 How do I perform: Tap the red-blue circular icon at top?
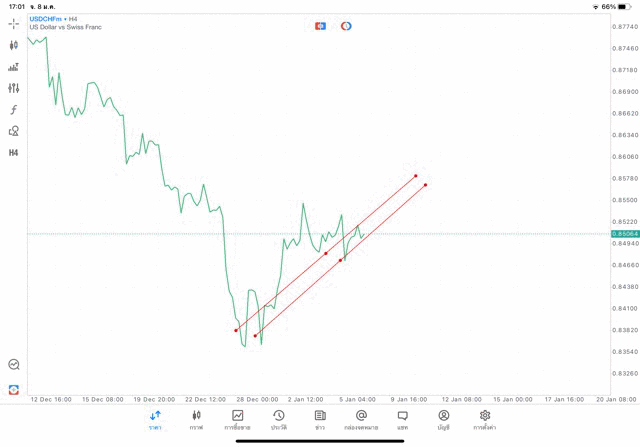[x=346, y=26]
